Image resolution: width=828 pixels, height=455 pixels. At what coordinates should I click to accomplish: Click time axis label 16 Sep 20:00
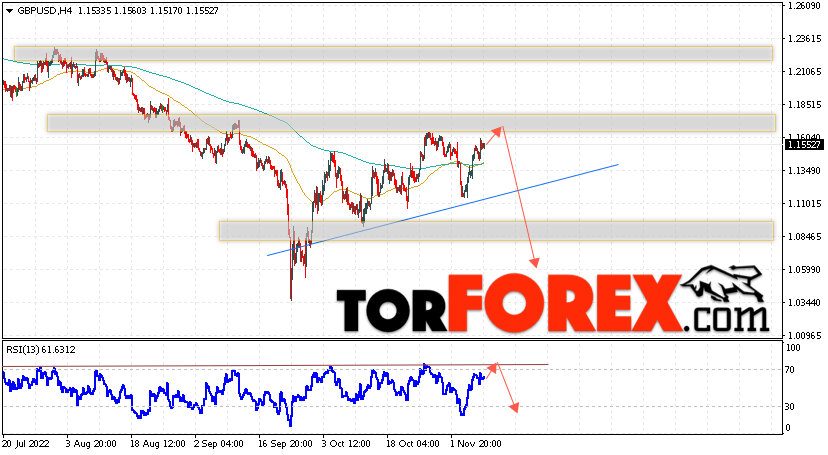[285, 443]
